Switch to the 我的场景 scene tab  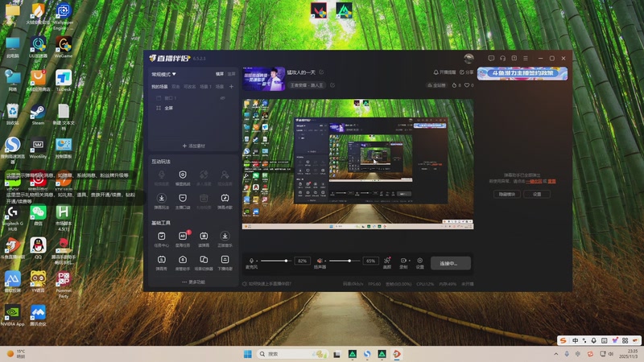click(x=159, y=87)
